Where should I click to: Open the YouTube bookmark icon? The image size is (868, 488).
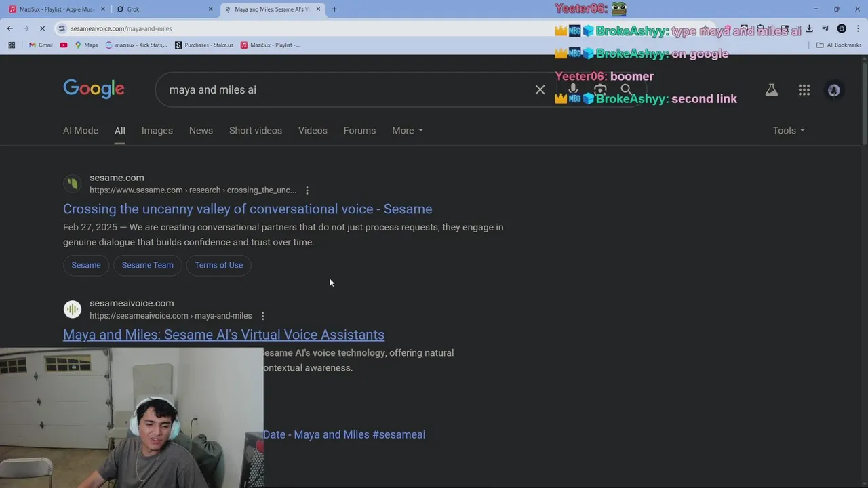coord(64,45)
